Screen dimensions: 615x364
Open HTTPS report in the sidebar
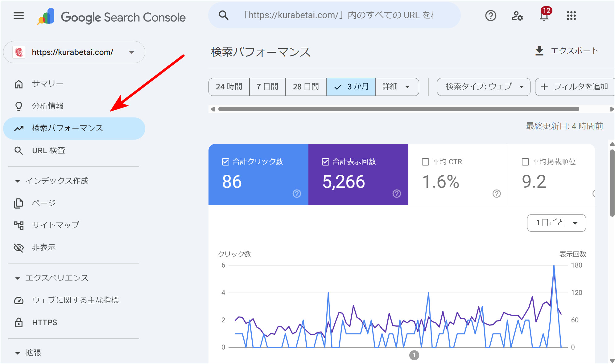74,322
